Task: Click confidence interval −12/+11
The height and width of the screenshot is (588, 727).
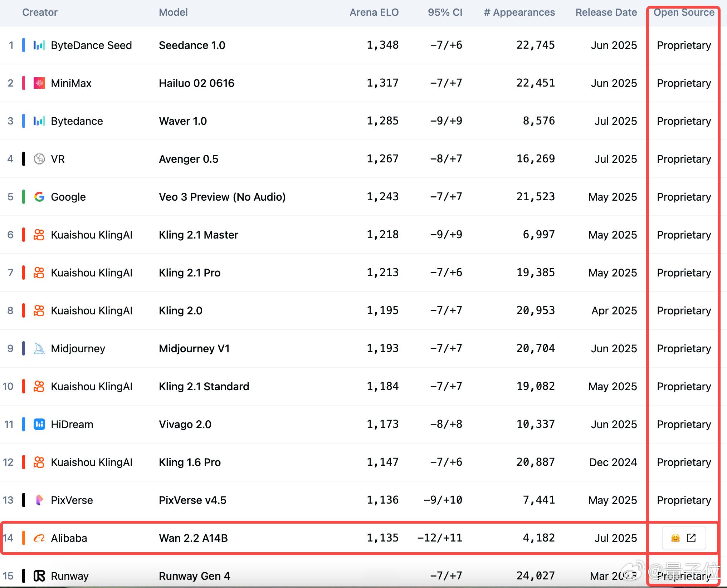Action: click(x=440, y=538)
